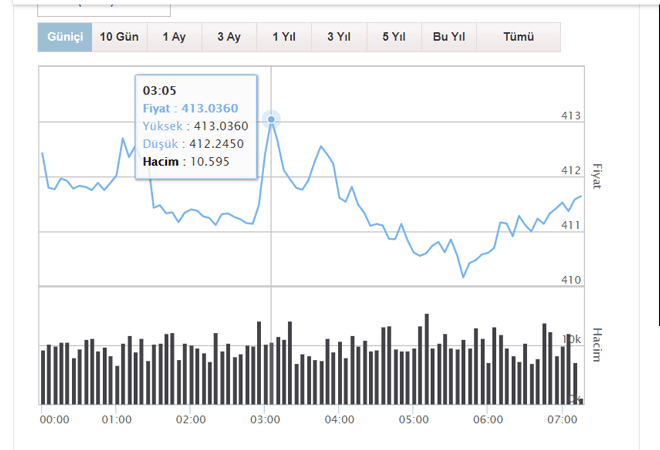Select the 5 Yıl tab
Viewport: 660px width, 450px height.
pos(393,37)
